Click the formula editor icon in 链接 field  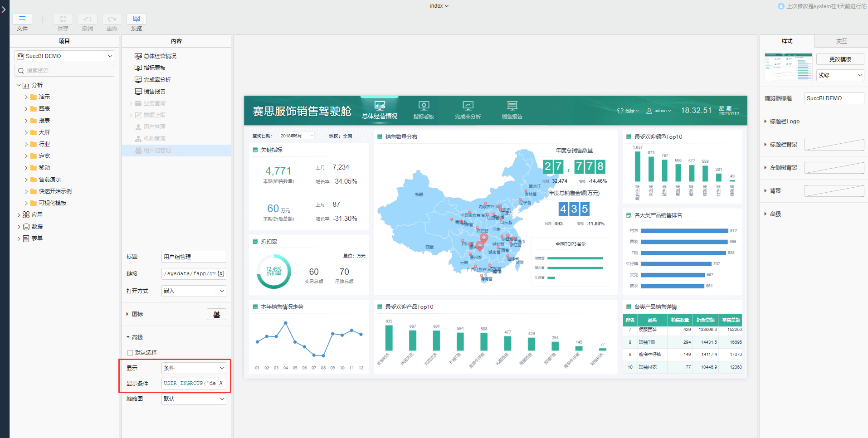point(221,273)
